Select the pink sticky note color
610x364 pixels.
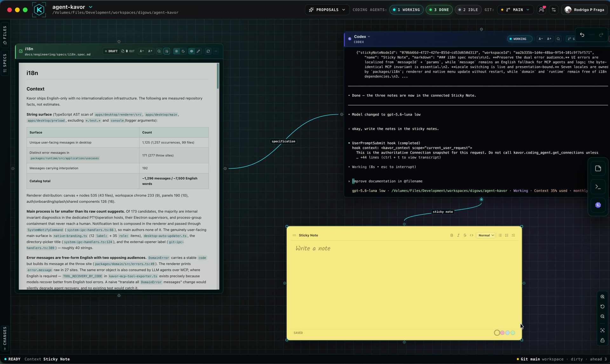[502, 333]
